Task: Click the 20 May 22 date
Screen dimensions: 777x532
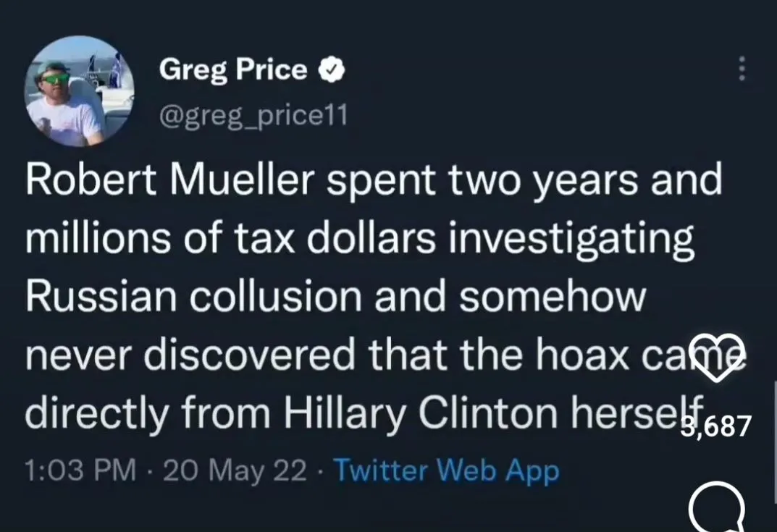Action: pyautogui.click(x=235, y=471)
